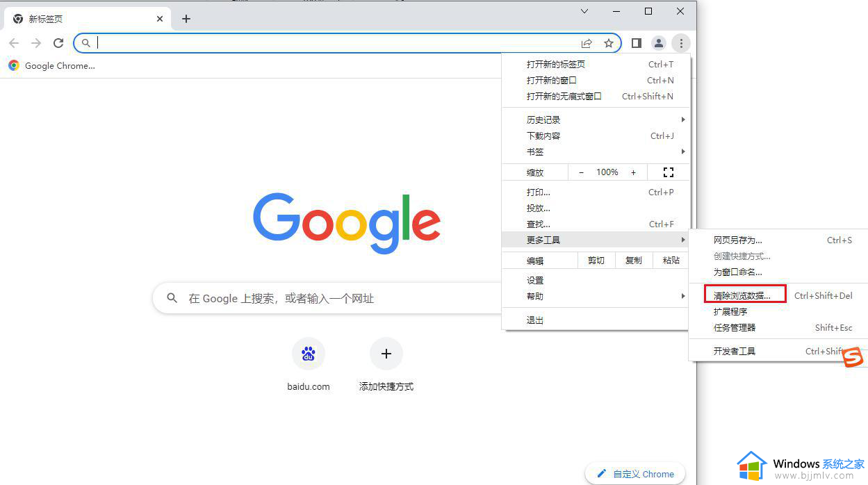Image resolution: width=868 pixels, height=485 pixels.
Task: Click the 自定义 Chrome button
Action: click(635, 474)
